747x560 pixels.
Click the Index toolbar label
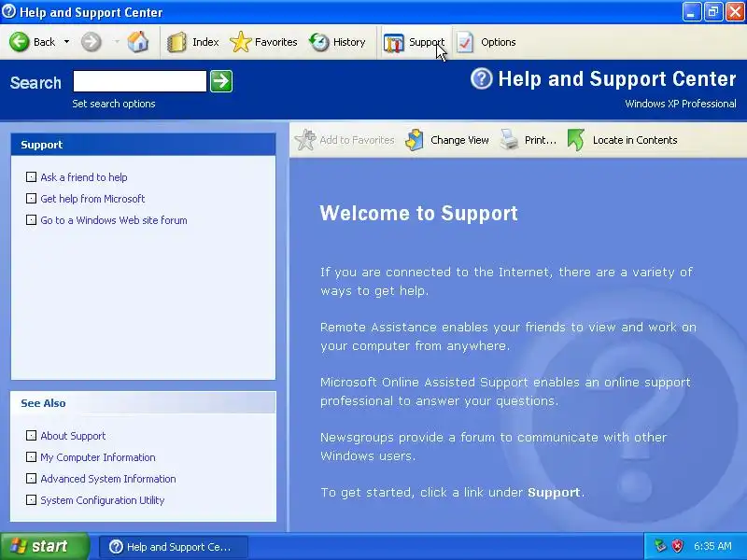coord(205,42)
